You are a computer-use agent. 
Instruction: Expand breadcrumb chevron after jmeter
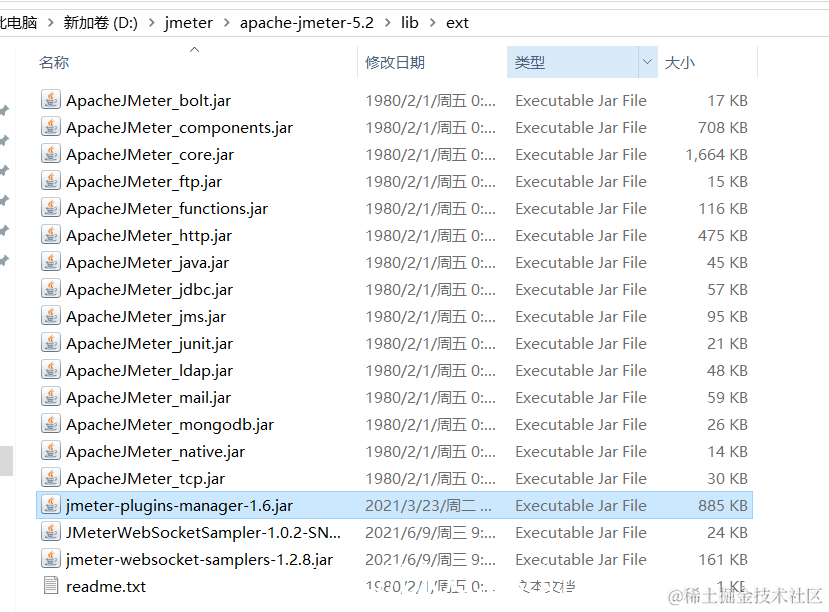(226, 23)
